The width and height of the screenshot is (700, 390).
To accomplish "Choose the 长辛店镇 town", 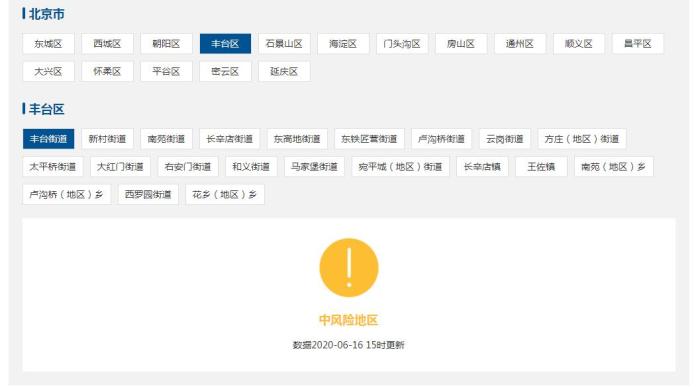I will tap(482, 167).
